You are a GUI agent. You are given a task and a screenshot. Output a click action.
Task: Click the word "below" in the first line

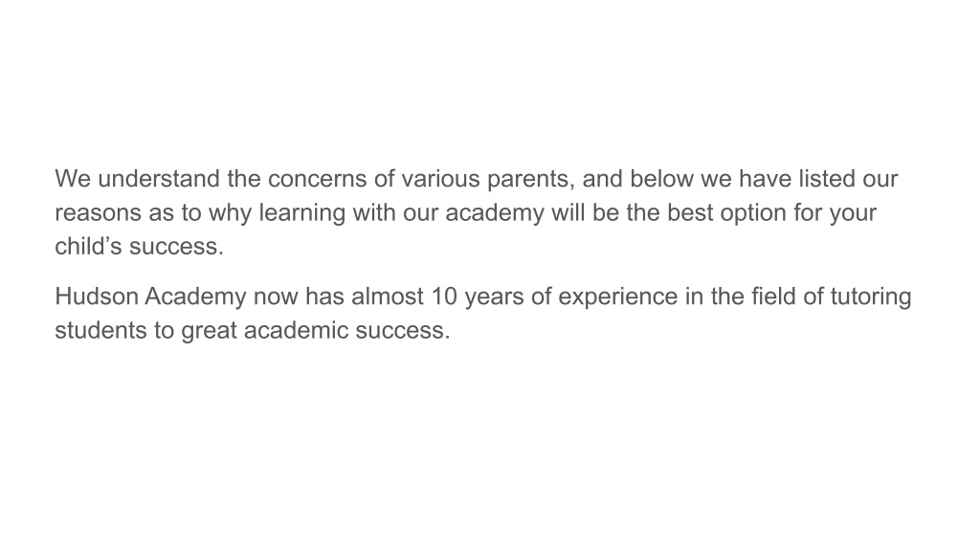pos(662,179)
